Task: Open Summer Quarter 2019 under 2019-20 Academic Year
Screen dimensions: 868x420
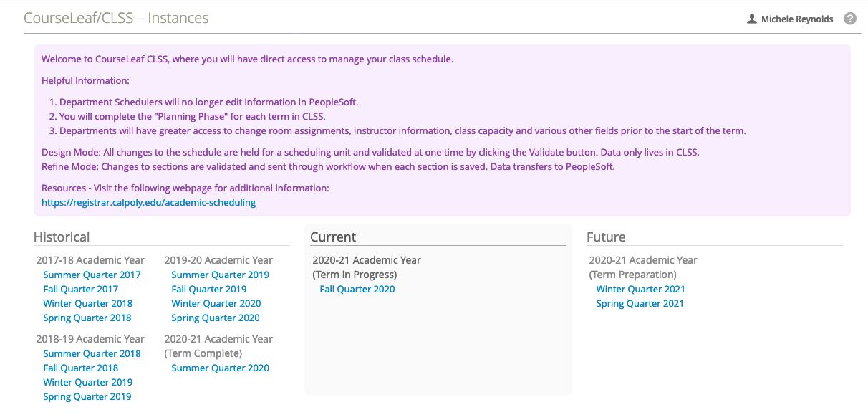Action: (x=220, y=275)
